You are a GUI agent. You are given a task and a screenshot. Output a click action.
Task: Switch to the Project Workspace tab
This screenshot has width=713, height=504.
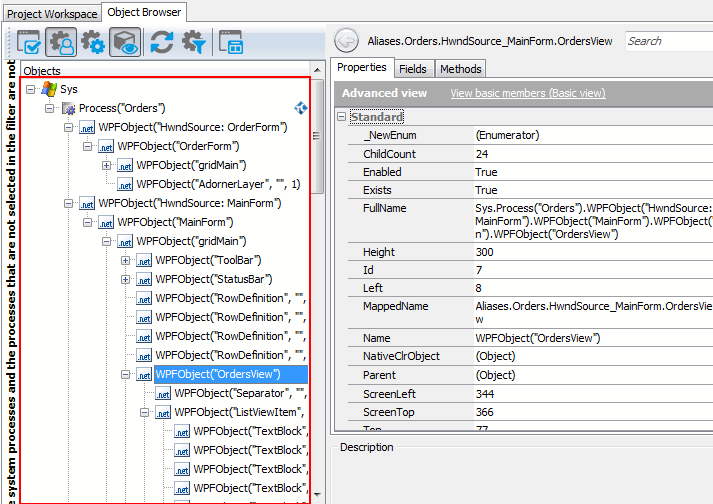tap(50, 13)
